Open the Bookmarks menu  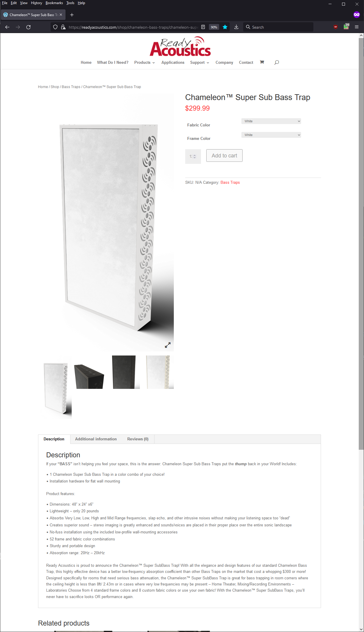tap(54, 3)
